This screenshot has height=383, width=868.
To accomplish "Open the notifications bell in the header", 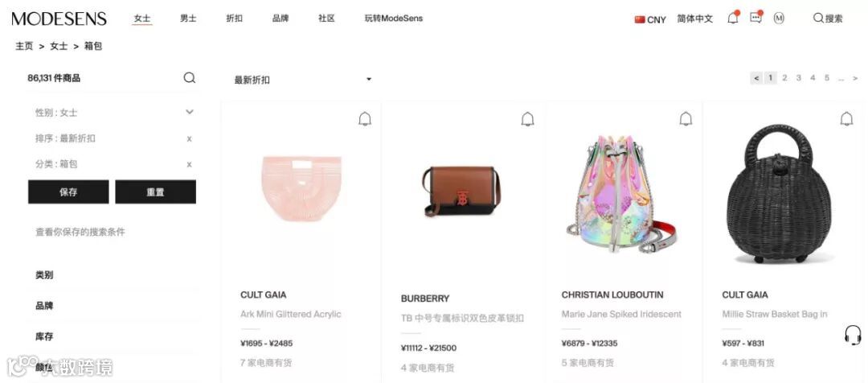I will pyautogui.click(x=733, y=18).
